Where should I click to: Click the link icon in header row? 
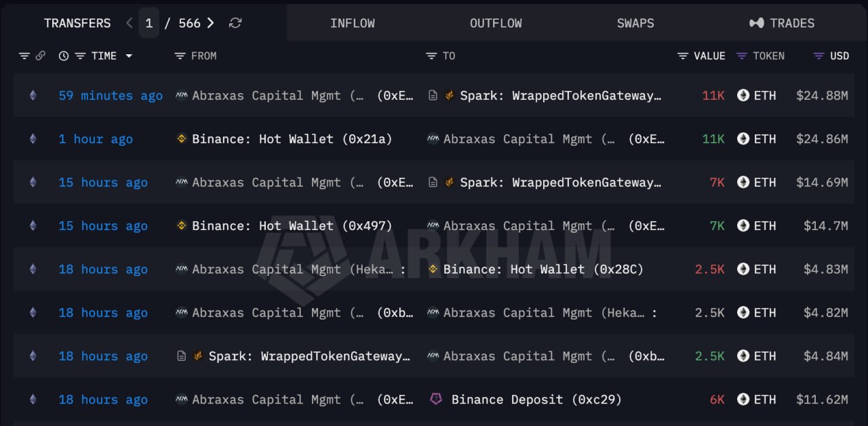coord(40,56)
